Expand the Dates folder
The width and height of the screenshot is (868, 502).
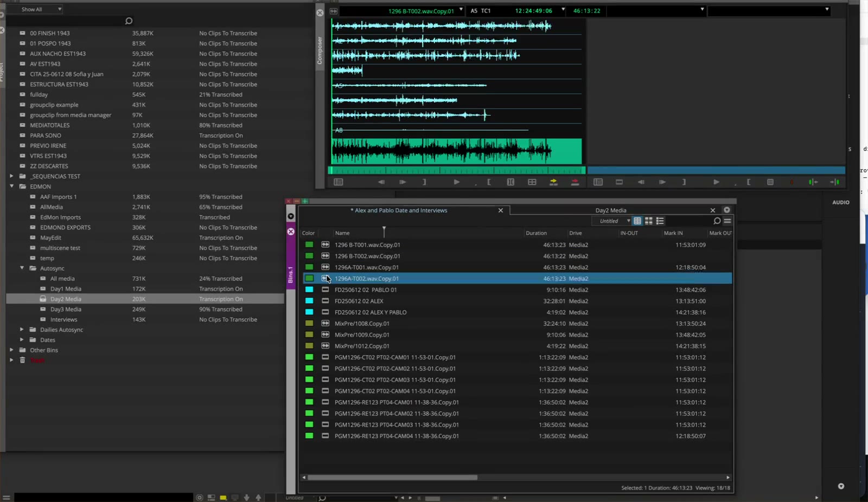click(x=22, y=339)
